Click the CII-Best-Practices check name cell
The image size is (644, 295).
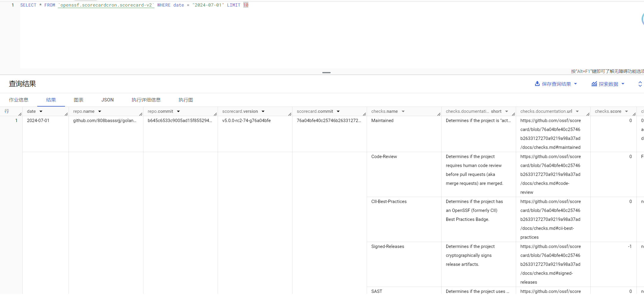coord(389,202)
